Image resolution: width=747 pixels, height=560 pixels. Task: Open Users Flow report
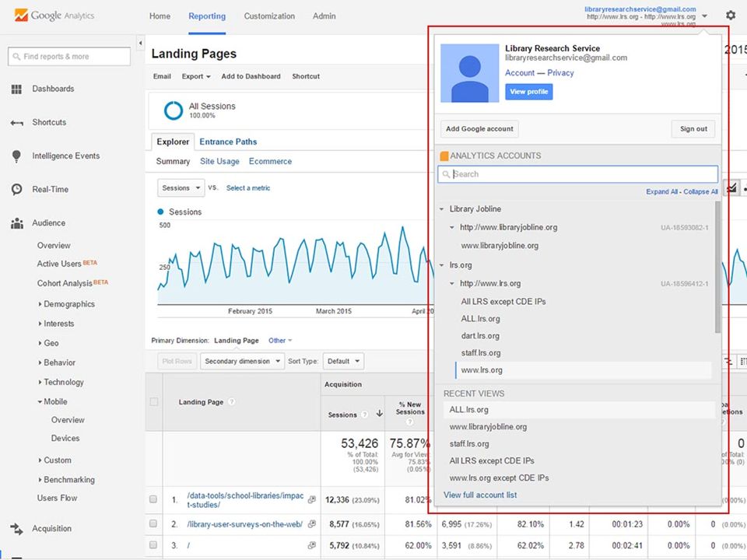point(57,498)
